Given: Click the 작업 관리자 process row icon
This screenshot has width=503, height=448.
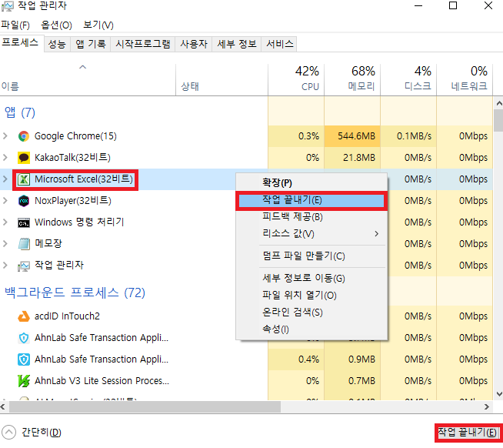Looking at the screenshot, I should (23, 266).
